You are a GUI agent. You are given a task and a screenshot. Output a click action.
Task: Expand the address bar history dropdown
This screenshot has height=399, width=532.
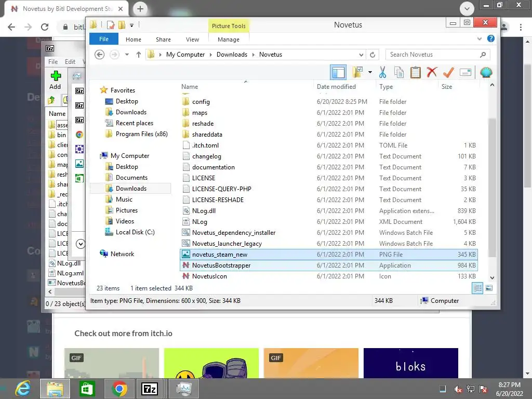[x=361, y=55]
